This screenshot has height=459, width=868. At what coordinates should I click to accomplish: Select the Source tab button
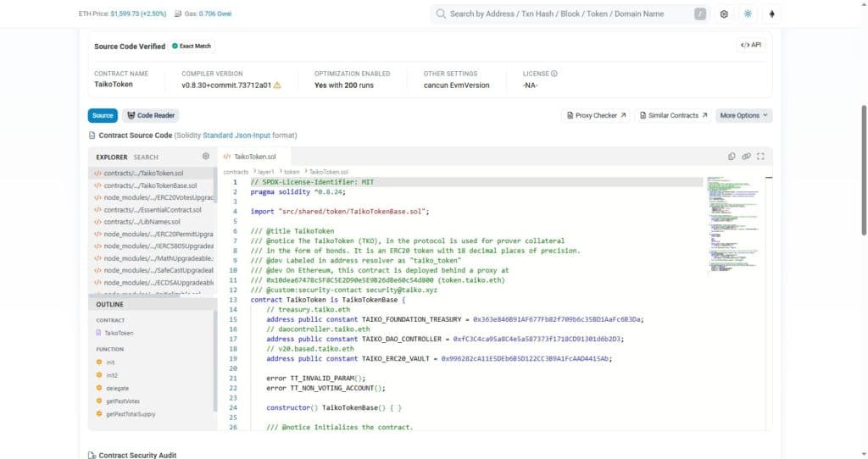coord(103,115)
